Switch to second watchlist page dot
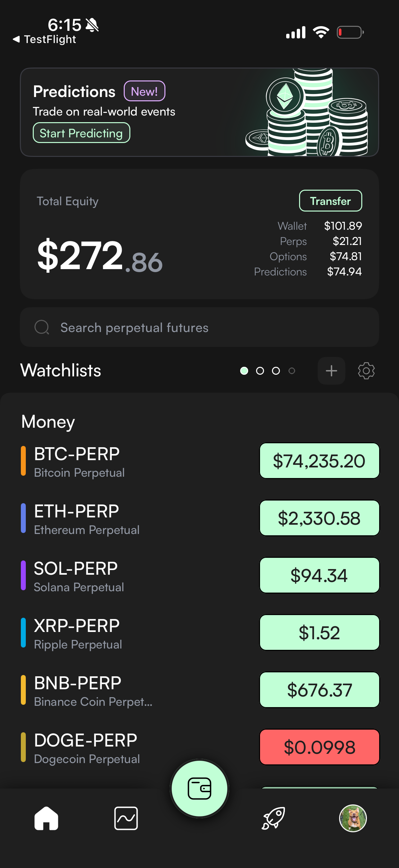 pos(260,371)
